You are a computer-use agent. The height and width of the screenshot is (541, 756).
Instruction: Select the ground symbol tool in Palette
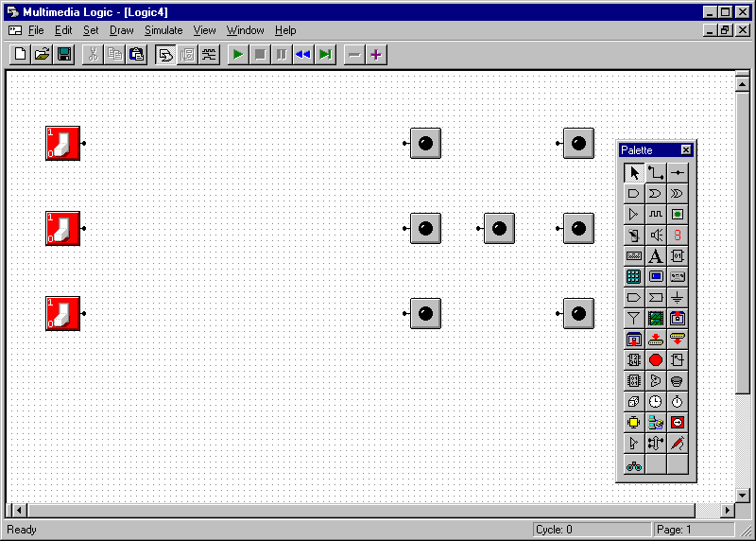pos(678,297)
